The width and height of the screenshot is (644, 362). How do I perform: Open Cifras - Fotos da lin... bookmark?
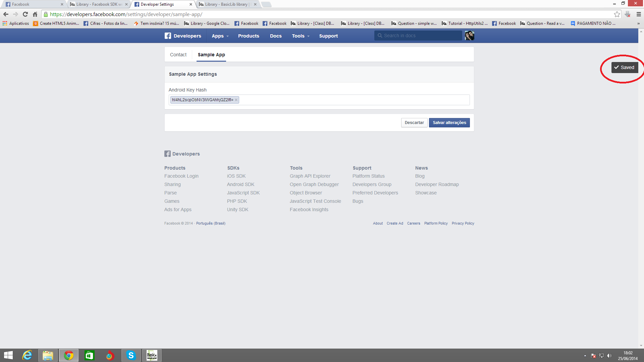106,23
